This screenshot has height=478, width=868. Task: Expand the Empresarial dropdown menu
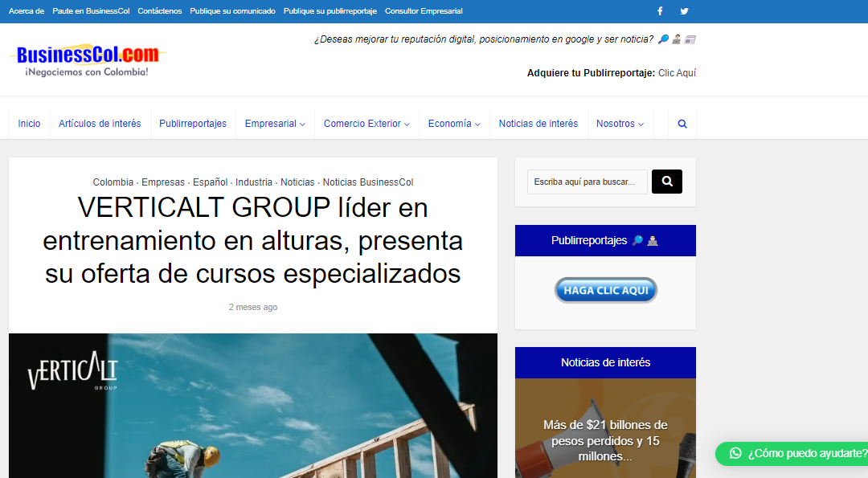pyautogui.click(x=275, y=124)
